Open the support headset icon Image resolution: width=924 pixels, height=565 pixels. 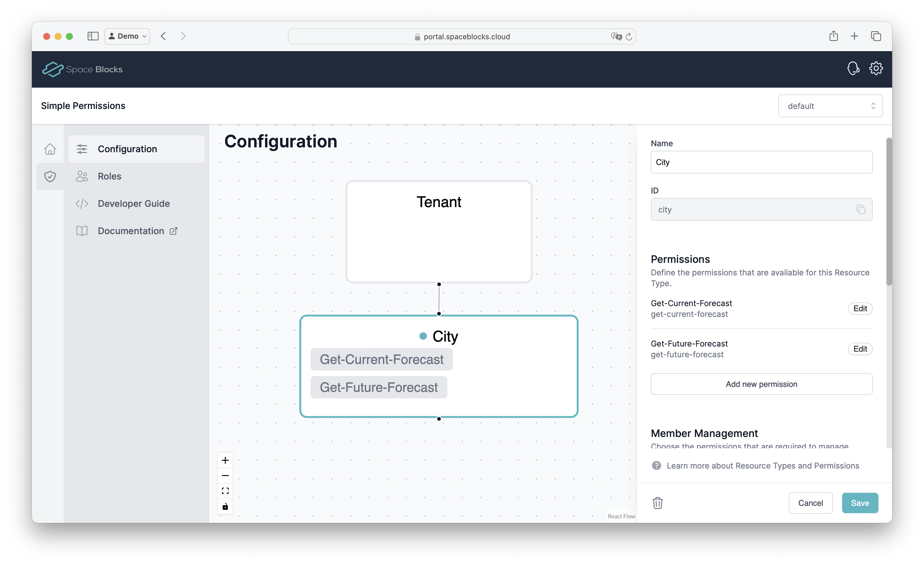(x=853, y=69)
